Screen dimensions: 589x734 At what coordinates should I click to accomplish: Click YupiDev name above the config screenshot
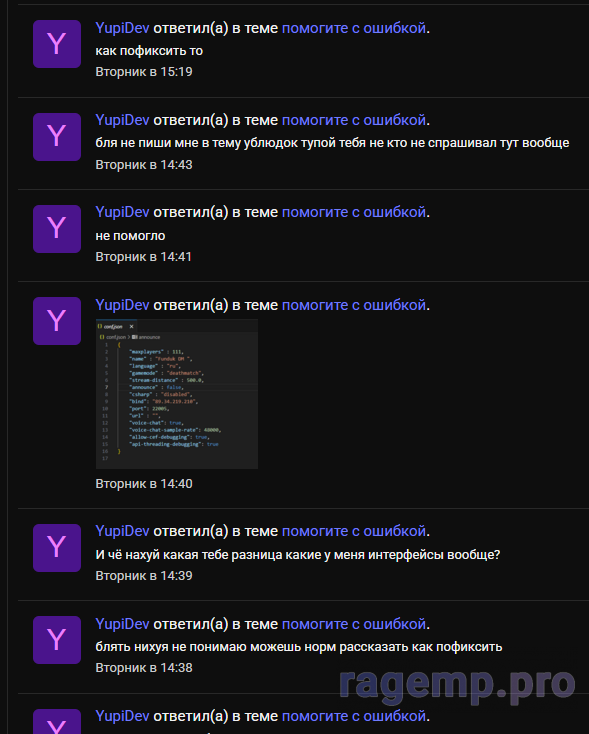click(122, 305)
